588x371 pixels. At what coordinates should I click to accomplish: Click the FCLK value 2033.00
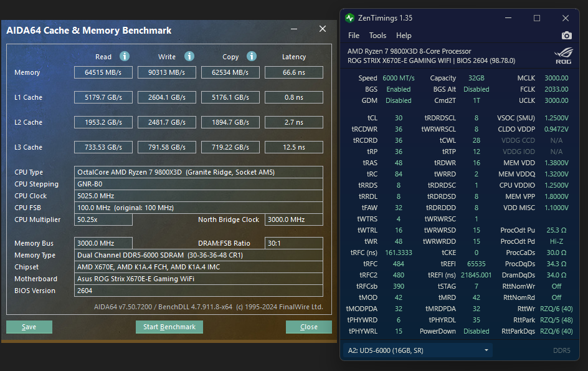pyautogui.click(x=556, y=89)
